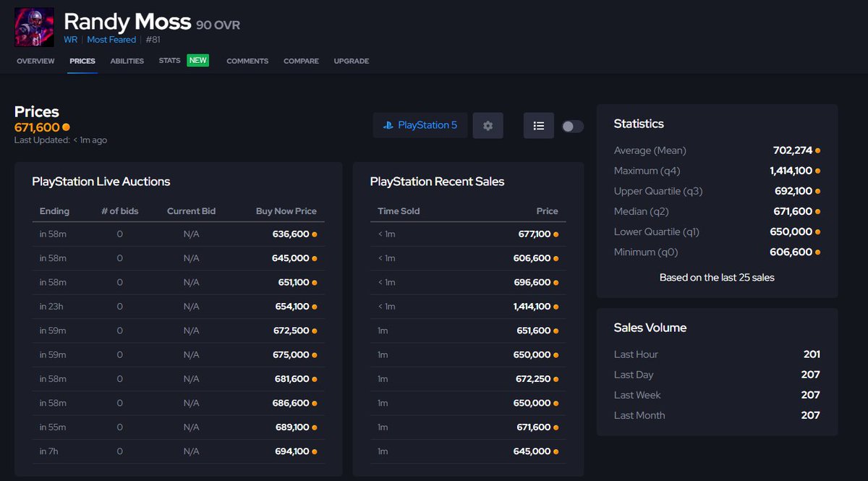Click the Price column header in Recent Sales

pyautogui.click(x=548, y=211)
